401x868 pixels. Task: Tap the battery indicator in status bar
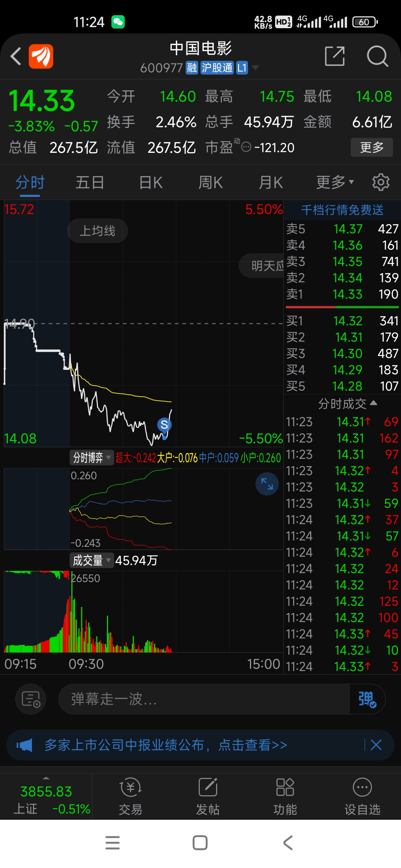pyautogui.click(x=365, y=22)
